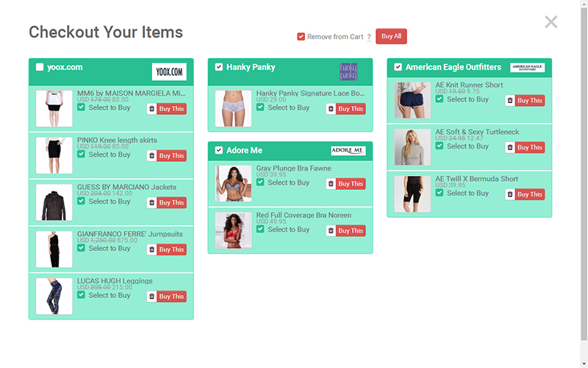Screen dimensions: 588x368
Task: Buy This for Hanky Panky Signature Lace
Action: click(351, 109)
